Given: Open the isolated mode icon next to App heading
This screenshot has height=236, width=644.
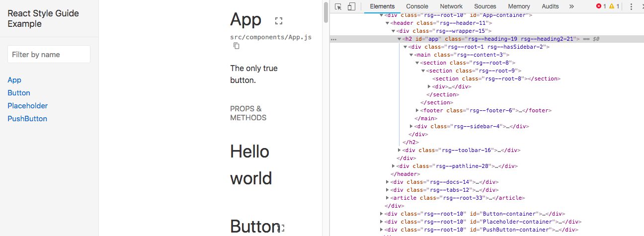Looking at the screenshot, I should (279, 21).
